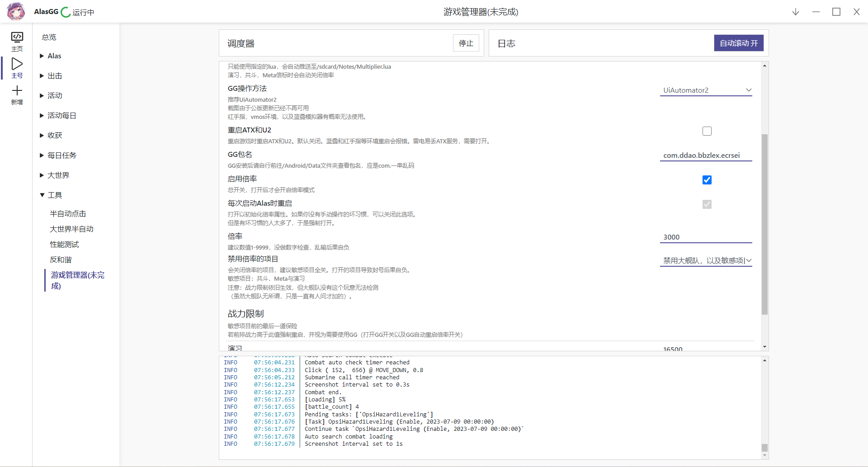The image size is (868, 467).
Task: Open the 禁用倍率的项目 dropdown
Action: 706,260
